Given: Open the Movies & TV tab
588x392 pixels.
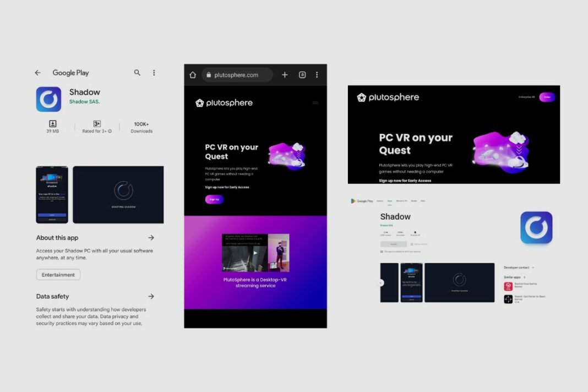Looking at the screenshot, I should [x=401, y=201].
